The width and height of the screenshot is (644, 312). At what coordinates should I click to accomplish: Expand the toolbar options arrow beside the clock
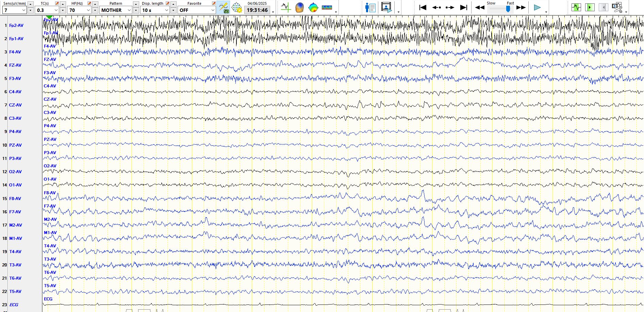tap(273, 12)
